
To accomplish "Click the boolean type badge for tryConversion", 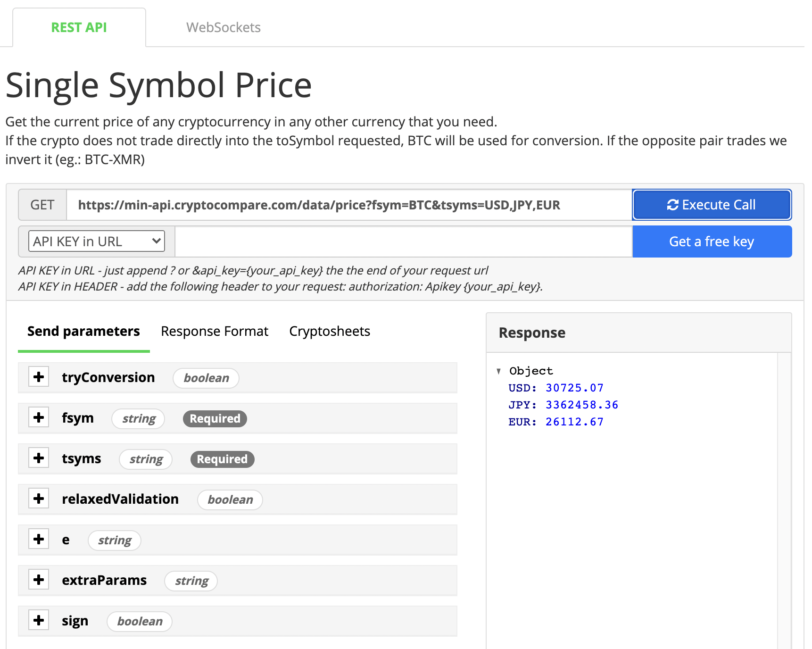I will coord(206,378).
